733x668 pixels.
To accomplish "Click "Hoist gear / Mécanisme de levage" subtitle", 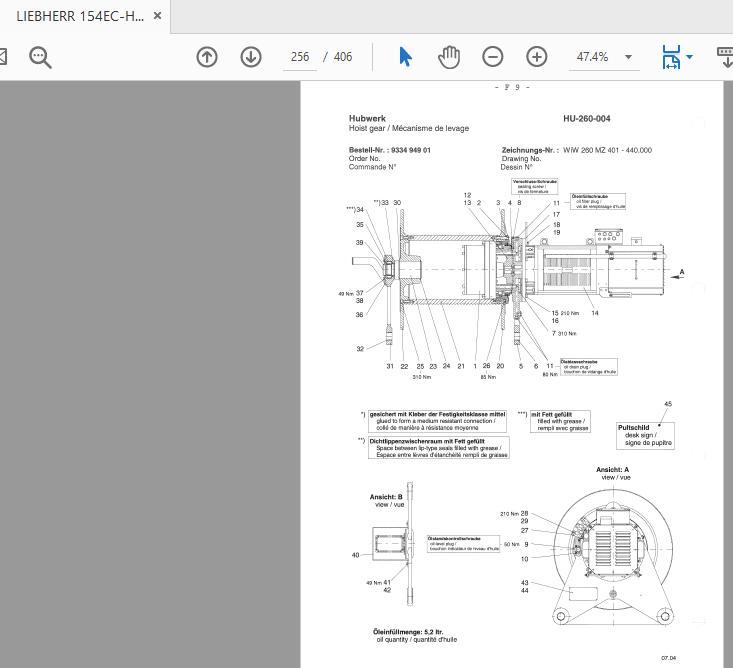I will pos(409,128).
